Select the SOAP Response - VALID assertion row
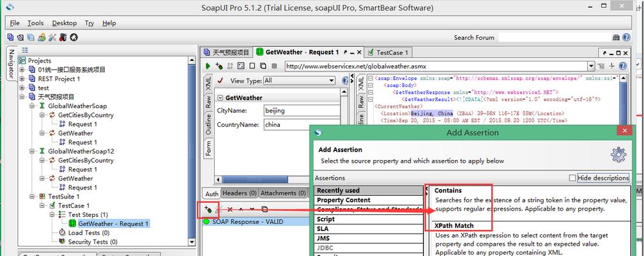This screenshot has height=256, width=644. click(x=256, y=221)
